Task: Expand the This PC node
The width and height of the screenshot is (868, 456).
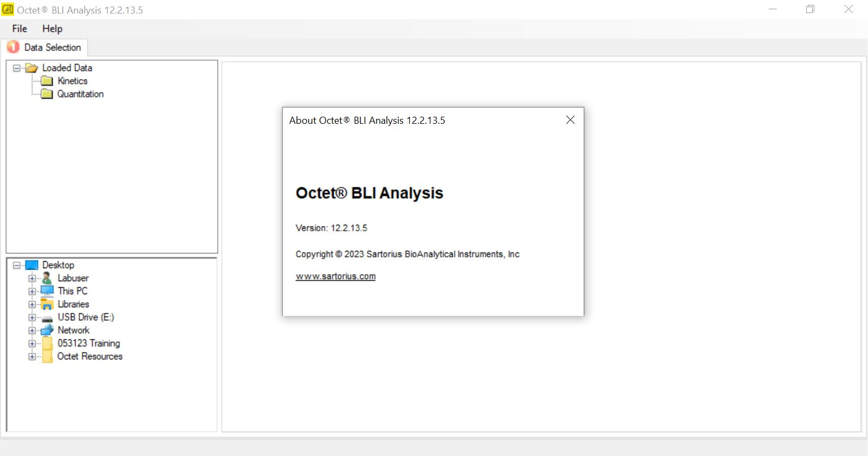Action: [32, 292]
